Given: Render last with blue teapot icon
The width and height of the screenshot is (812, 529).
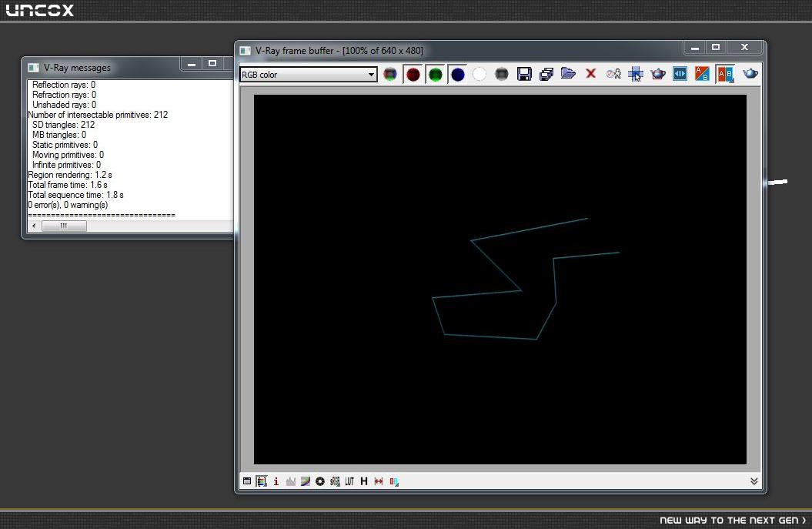Looking at the screenshot, I should (750, 74).
